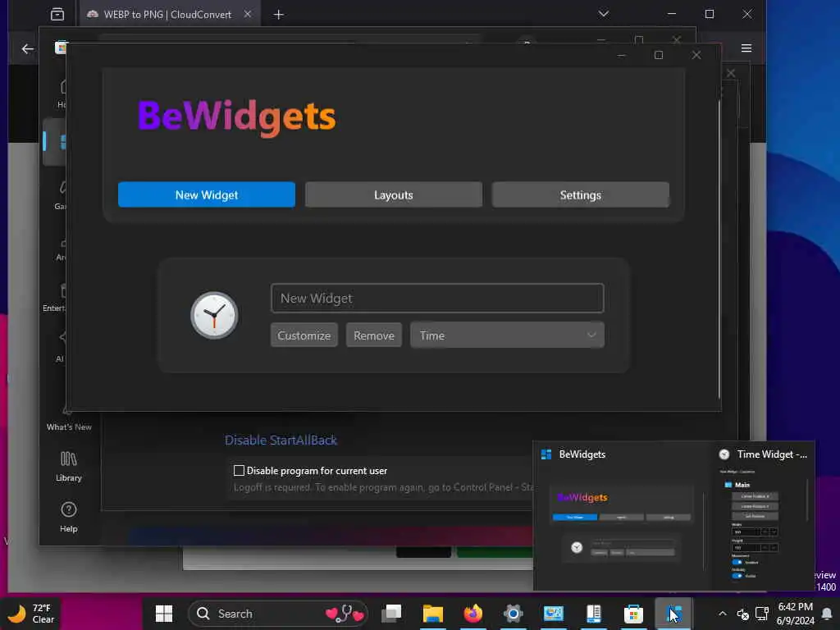Click the New Widget name field
Image resolution: width=840 pixels, height=630 pixels.
[x=437, y=298]
